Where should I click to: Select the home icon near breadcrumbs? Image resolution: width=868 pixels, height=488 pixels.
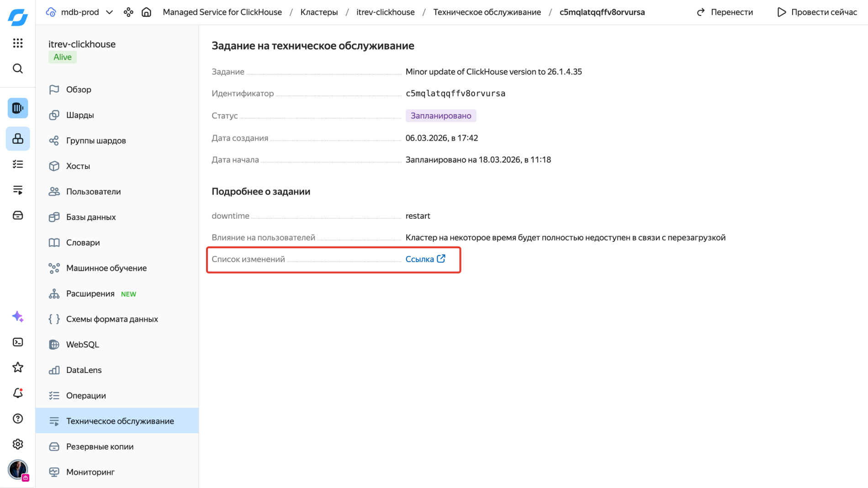(x=146, y=12)
